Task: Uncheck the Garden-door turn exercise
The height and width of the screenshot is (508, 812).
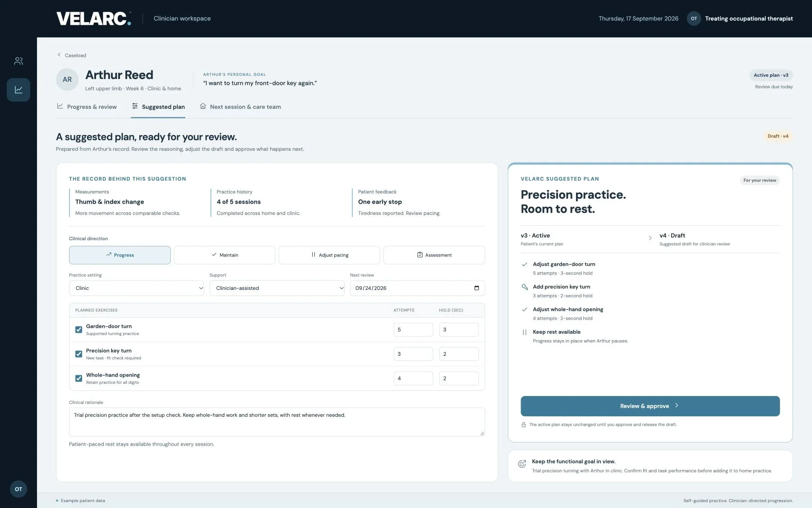Action: 78,330
